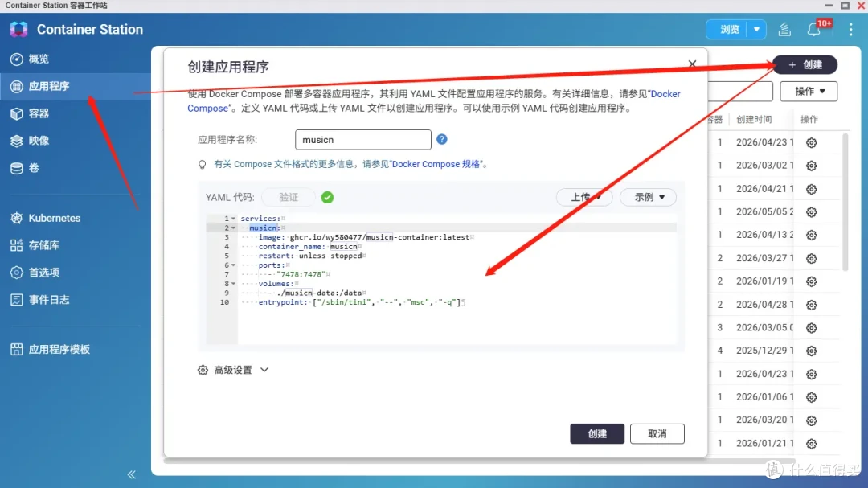Click the 高级设置 gear icon
This screenshot has height=488, width=868.
(x=203, y=370)
